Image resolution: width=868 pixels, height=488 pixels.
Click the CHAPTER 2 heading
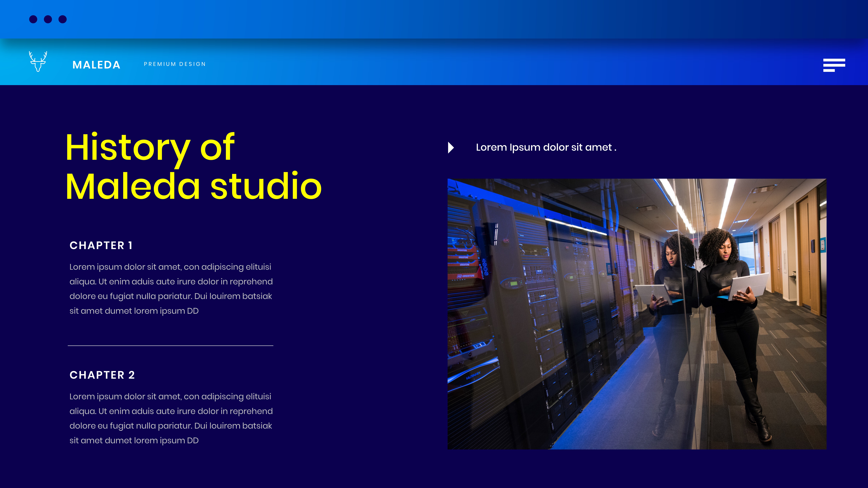[102, 375]
